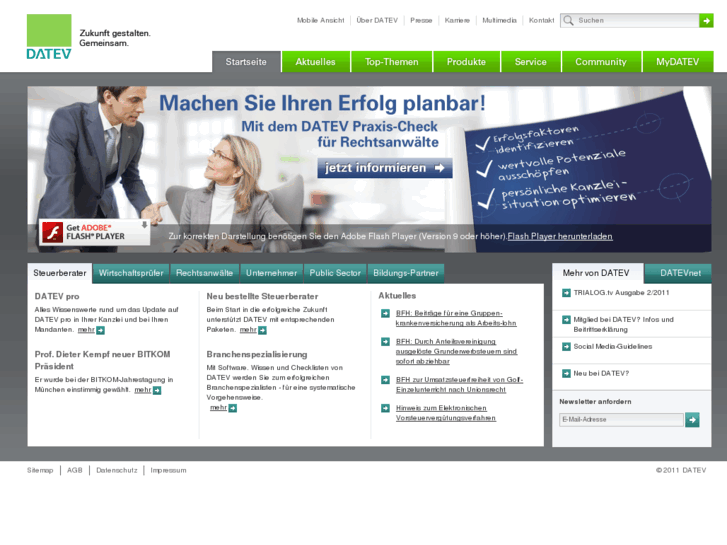Open the Aktuelles navigation tab
This screenshot has height=545, width=727.
pos(315,62)
